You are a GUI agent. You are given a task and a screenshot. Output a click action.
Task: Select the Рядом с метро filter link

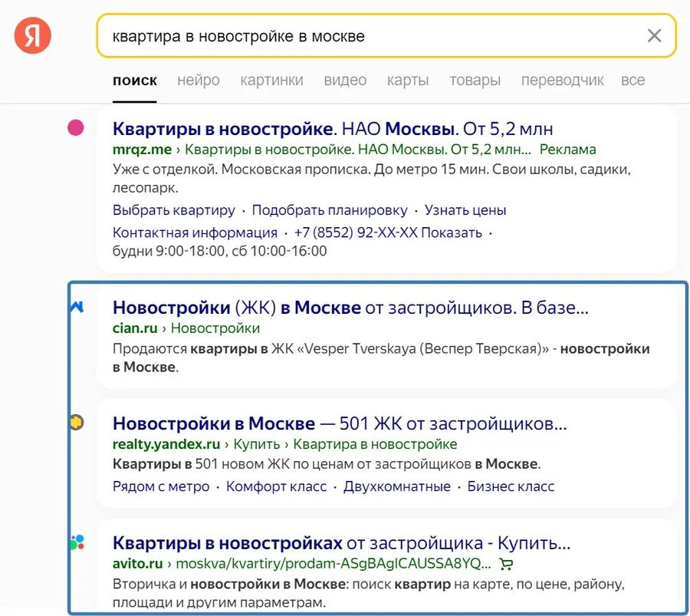(160, 486)
